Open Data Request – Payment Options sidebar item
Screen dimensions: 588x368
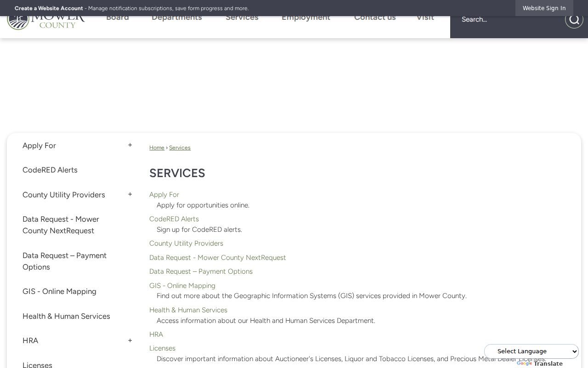pyautogui.click(x=64, y=261)
